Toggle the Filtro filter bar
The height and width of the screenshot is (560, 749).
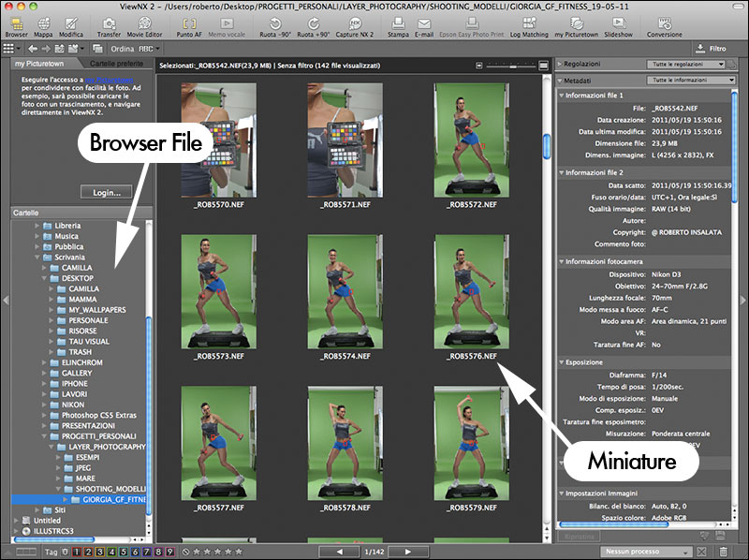pyautogui.click(x=711, y=49)
